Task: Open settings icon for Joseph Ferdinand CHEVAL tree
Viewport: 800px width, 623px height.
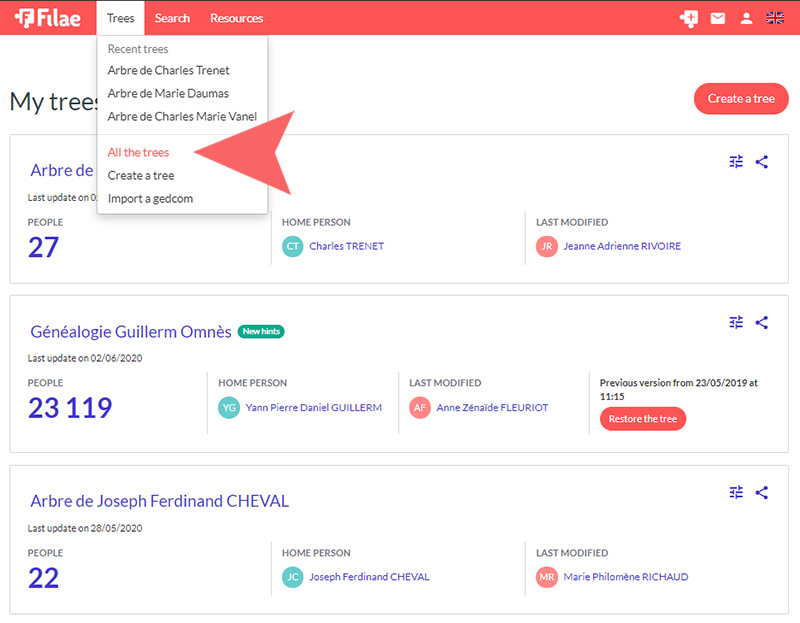Action: pos(736,492)
